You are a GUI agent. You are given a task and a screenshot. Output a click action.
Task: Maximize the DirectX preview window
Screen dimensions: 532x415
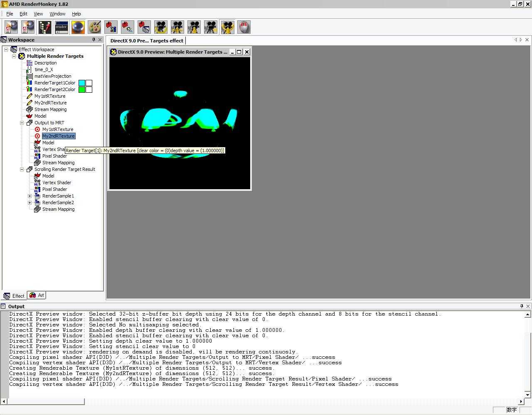239,52
